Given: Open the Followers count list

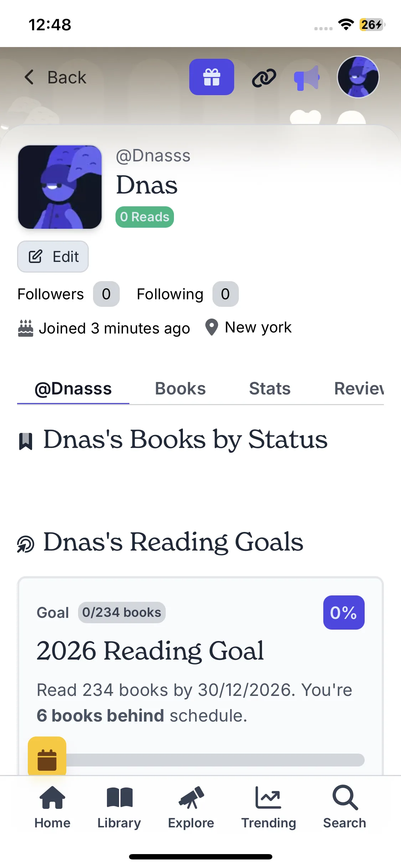Looking at the screenshot, I should 106,294.
